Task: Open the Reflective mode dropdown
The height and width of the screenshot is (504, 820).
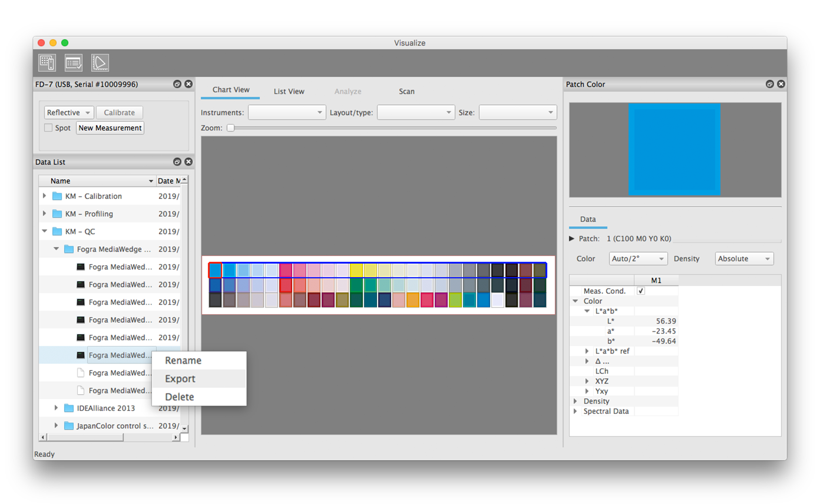Action: click(x=68, y=112)
